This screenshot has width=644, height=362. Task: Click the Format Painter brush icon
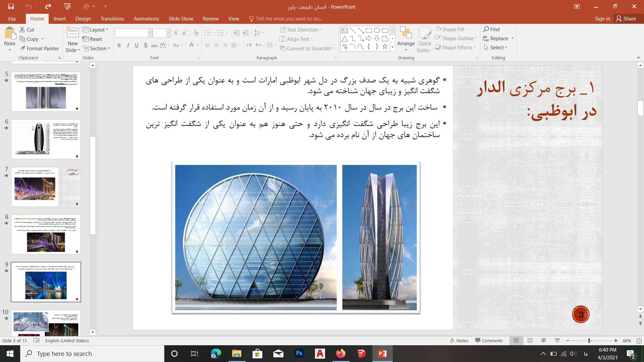(x=22, y=49)
